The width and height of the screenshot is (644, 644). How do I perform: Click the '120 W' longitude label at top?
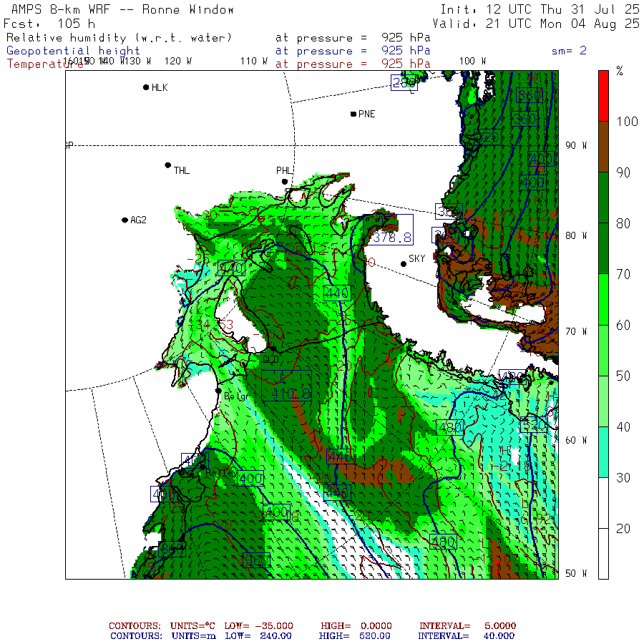coord(178,62)
